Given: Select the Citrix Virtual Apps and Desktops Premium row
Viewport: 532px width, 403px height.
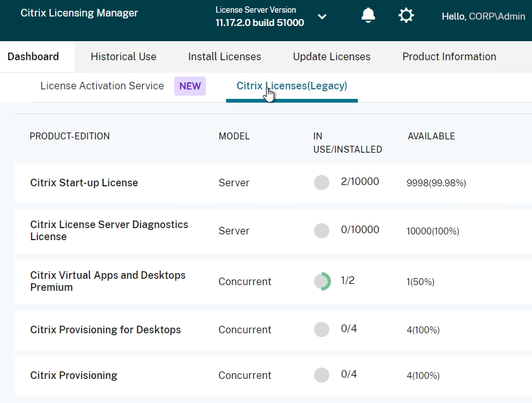Looking at the screenshot, I should 108,281.
